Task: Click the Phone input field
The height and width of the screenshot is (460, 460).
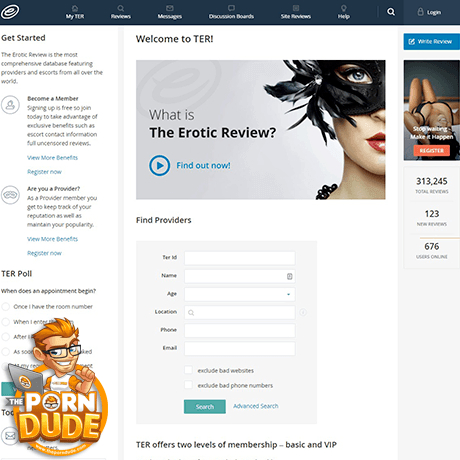Action: point(240,330)
